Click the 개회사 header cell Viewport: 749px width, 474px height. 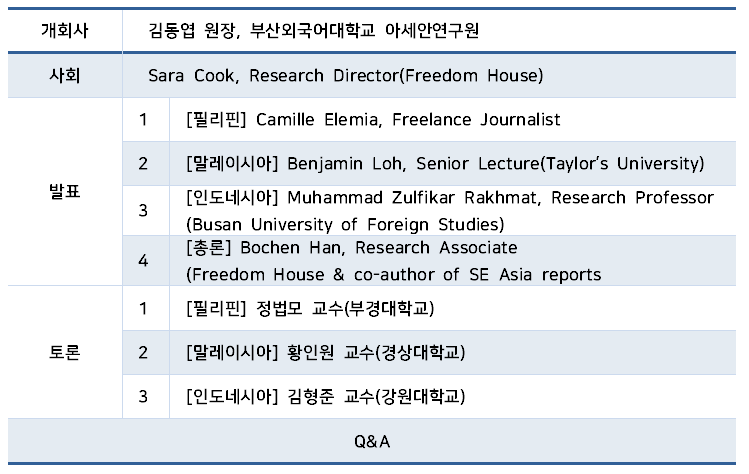[x=64, y=30]
